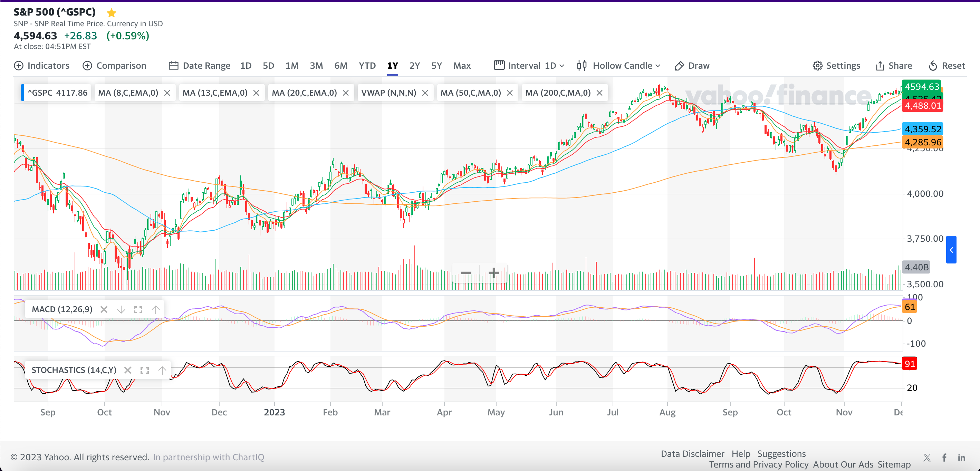Move MACD panel down
The width and height of the screenshot is (980, 471).
click(x=121, y=310)
